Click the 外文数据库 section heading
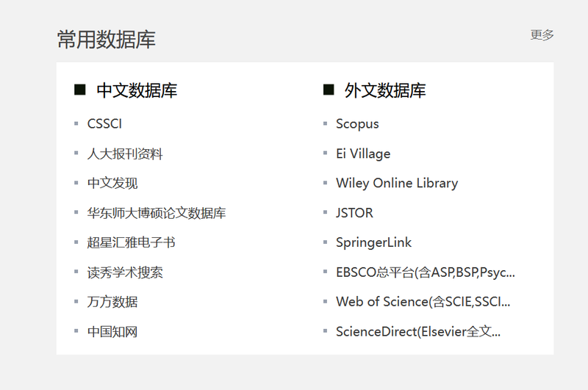The image size is (588, 390). pyautogui.click(x=385, y=90)
